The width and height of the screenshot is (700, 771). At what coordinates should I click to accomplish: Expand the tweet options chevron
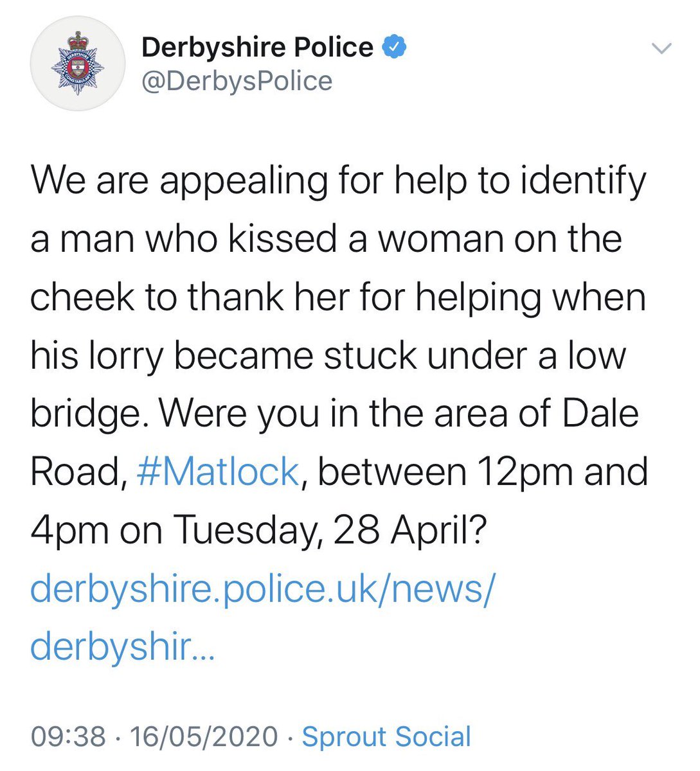tap(661, 48)
